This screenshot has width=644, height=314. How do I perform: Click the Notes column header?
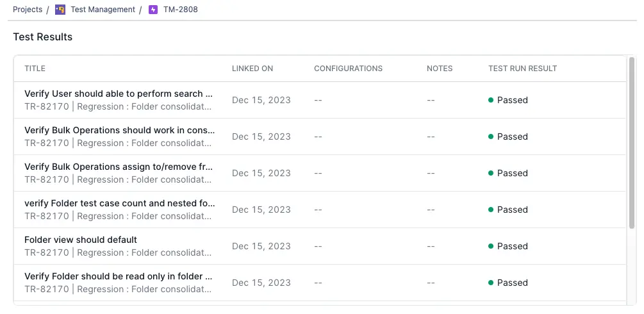(x=440, y=69)
